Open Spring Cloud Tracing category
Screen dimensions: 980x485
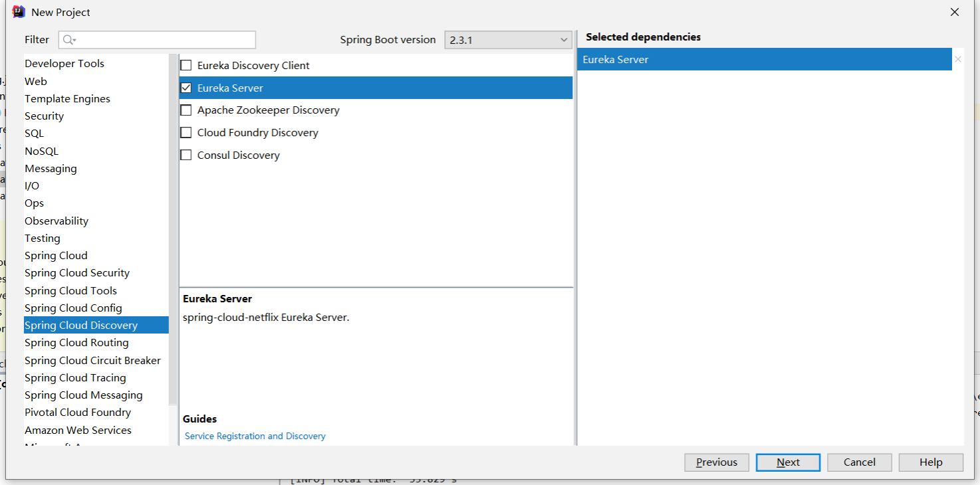point(96,377)
